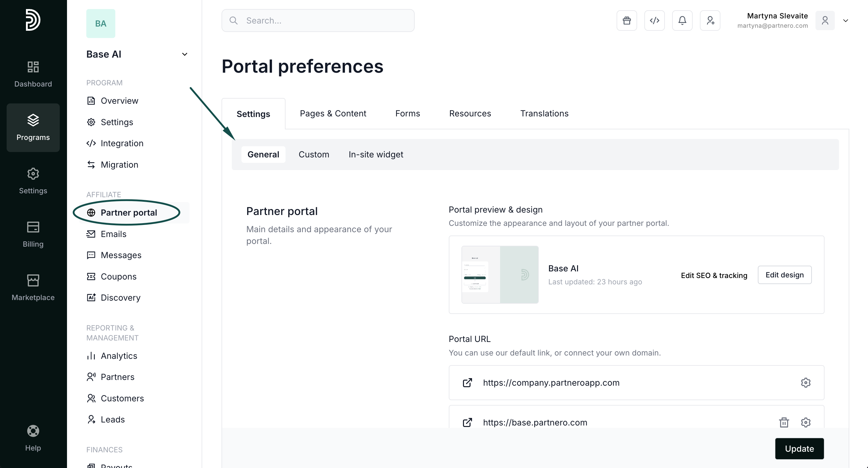Image resolution: width=868 pixels, height=468 pixels.
Task: Select In-site widget sub-tab
Action: coord(375,154)
